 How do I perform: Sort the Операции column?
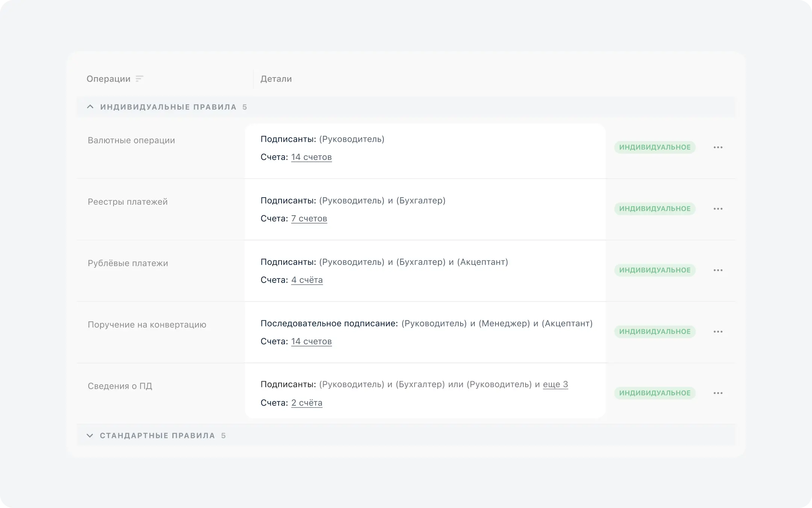[x=139, y=79]
